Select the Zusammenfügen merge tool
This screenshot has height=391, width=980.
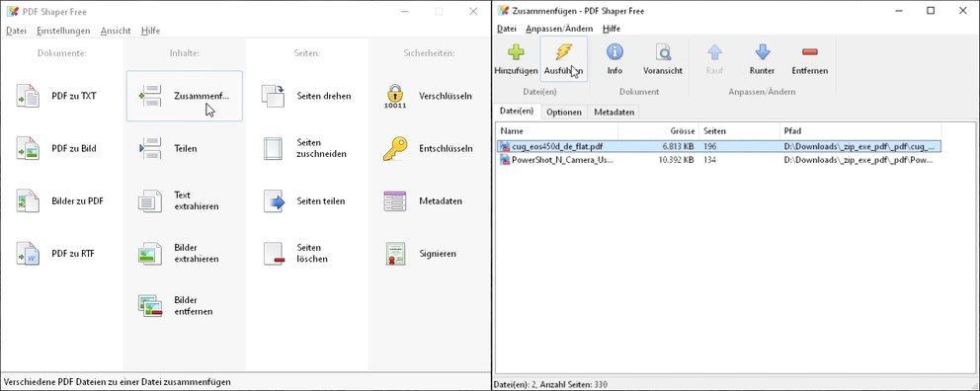point(185,96)
